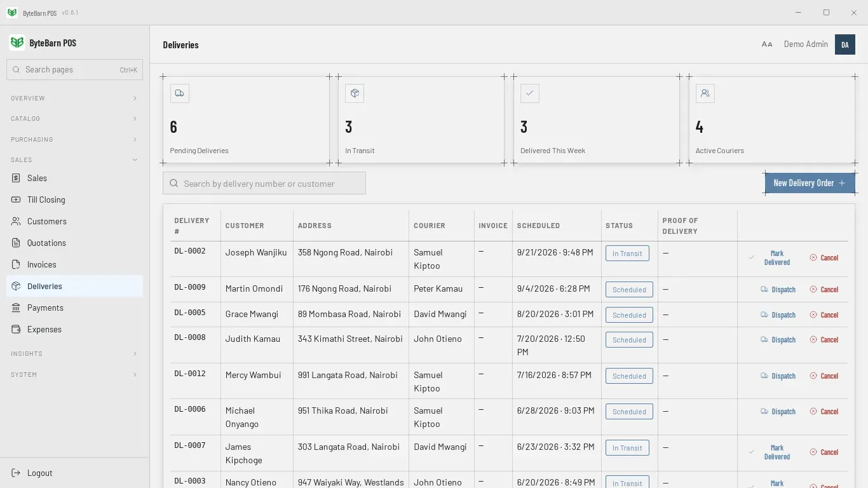
Task: Dispatch delivery DL-0012 for Mercy Wambui
Action: [x=778, y=376]
